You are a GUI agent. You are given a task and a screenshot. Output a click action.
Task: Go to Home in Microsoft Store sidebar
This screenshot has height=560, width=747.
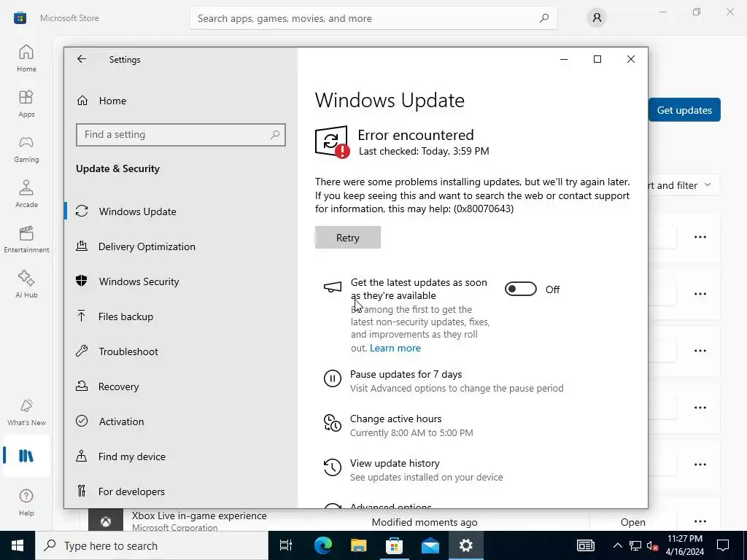26,58
